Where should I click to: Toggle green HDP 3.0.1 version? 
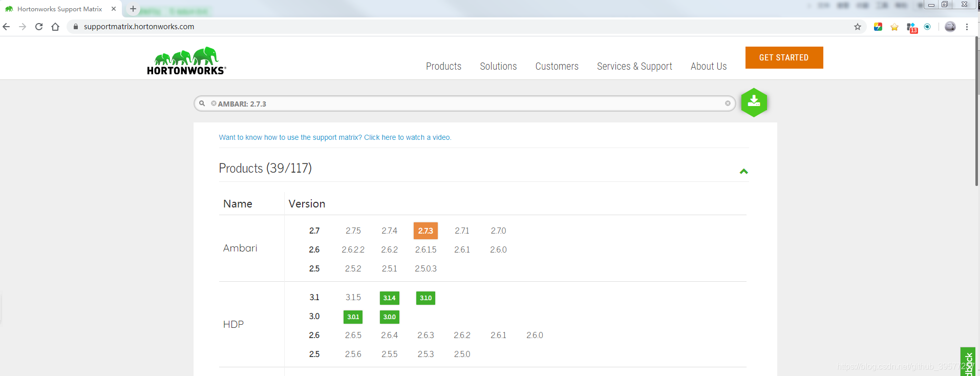point(353,317)
